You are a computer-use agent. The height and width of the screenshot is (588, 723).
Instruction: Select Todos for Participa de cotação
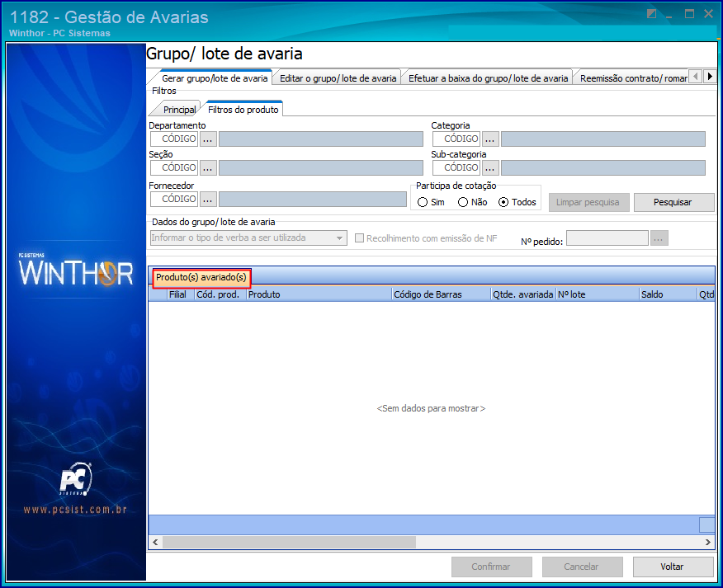(503, 202)
